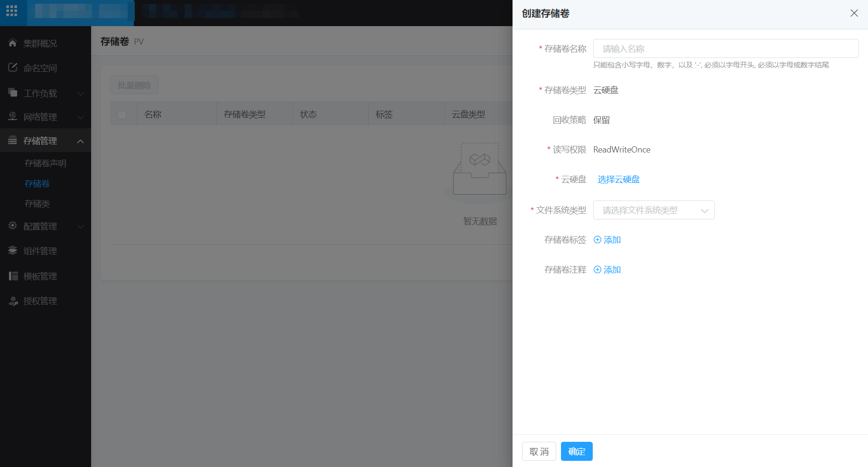Click the 保留 reclaim policy value

pyautogui.click(x=602, y=120)
